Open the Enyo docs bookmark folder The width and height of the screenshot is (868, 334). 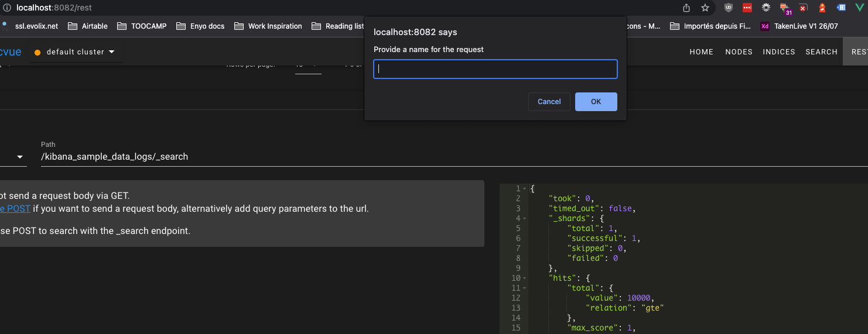coord(200,26)
